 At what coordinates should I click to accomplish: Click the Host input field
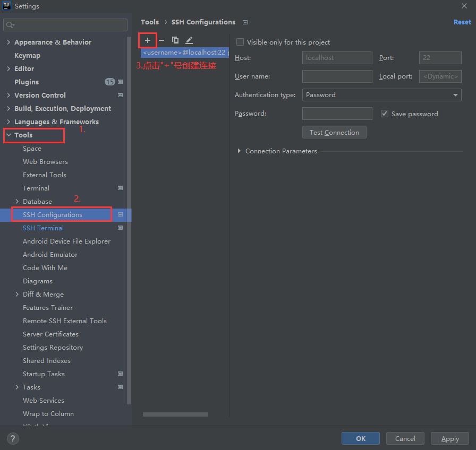337,58
